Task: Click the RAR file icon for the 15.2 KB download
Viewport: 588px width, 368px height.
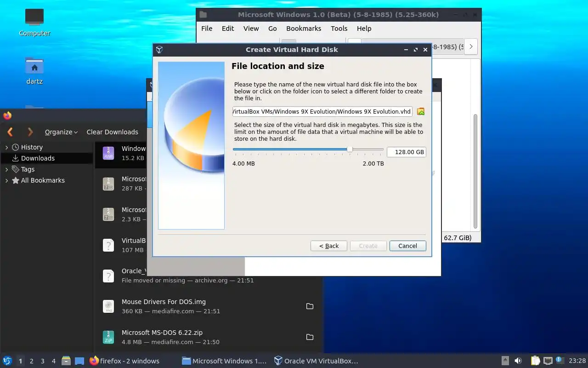Action: tap(108, 153)
